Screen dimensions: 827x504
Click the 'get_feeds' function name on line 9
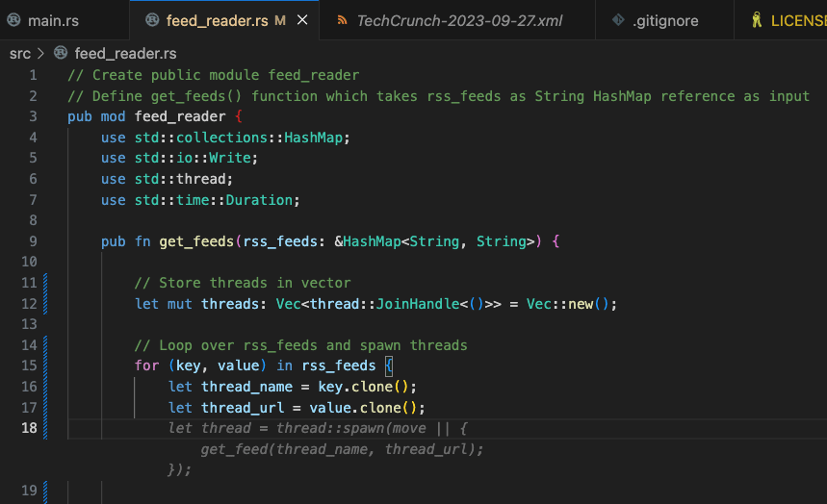196,241
